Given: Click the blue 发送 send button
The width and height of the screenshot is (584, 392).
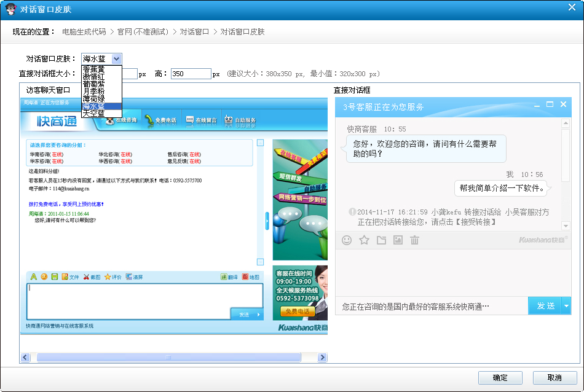Looking at the screenshot, I should [545, 306].
